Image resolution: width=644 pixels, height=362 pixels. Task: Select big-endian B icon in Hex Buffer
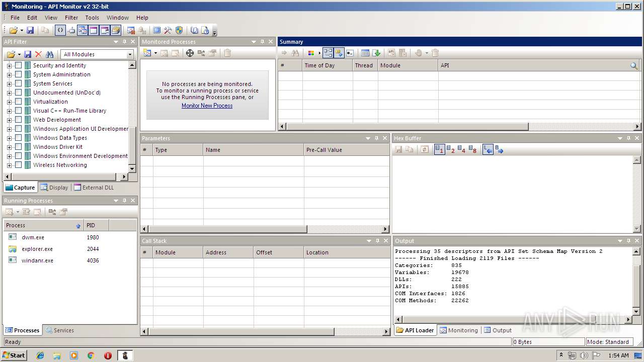pyautogui.click(x=499, y=149)
